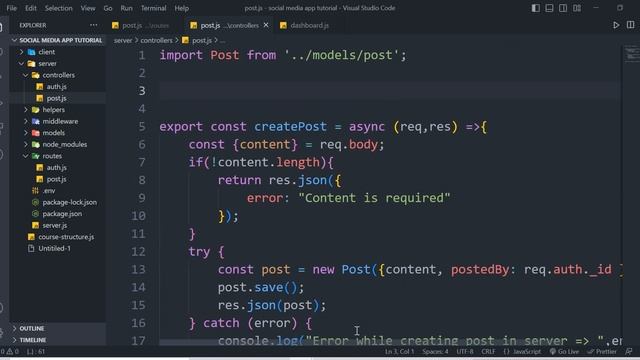
Task: Expand the models folder
Action: pyautogui.click(x=57, y=133)
